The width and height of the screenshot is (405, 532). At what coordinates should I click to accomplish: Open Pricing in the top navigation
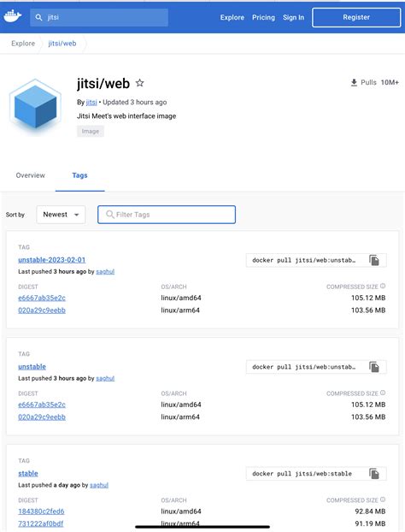click(x=263, y=17)
